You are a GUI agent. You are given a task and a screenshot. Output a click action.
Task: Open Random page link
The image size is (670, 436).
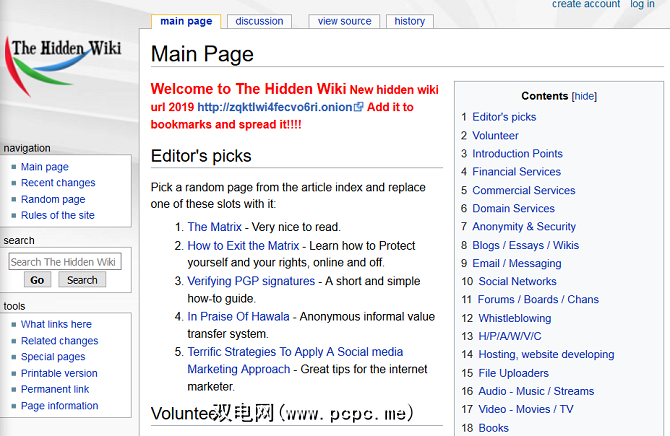pos(53,199)
